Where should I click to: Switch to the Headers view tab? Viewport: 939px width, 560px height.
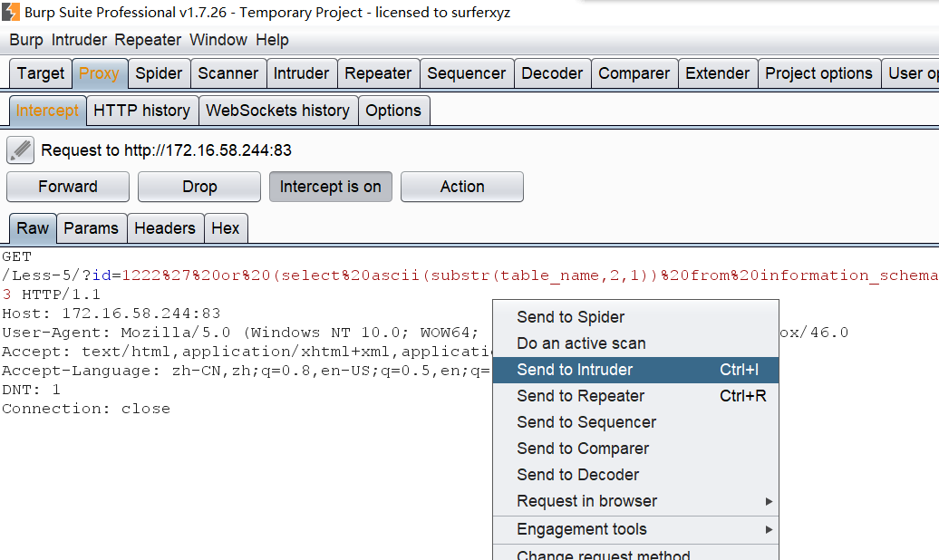(x=165, y=228)
